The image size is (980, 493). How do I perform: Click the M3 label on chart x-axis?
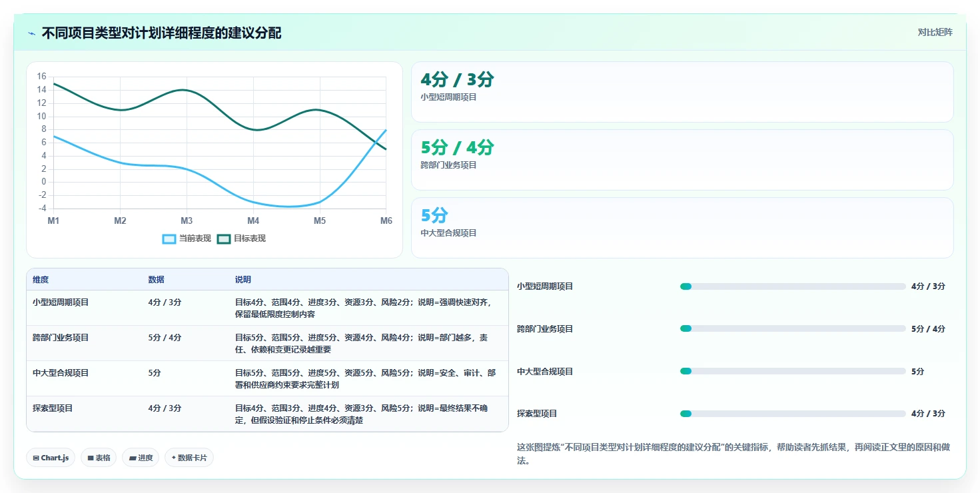pyautogui.click(x=187, y=221)
